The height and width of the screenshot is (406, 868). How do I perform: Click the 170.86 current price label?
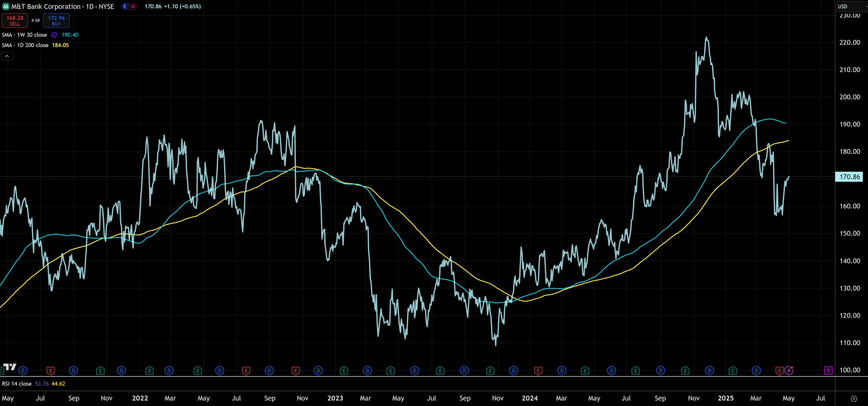coord(849,177)
